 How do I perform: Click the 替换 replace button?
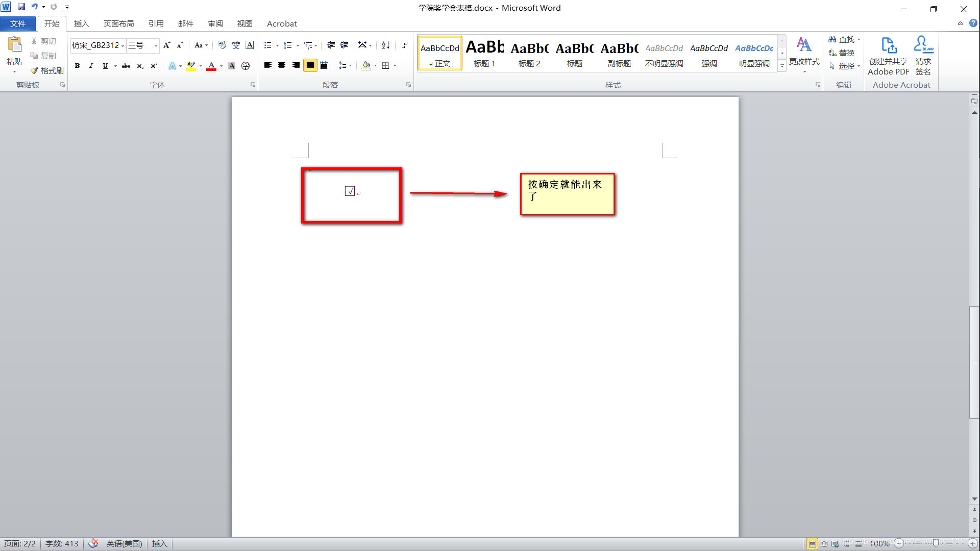(x=842, y=53)
